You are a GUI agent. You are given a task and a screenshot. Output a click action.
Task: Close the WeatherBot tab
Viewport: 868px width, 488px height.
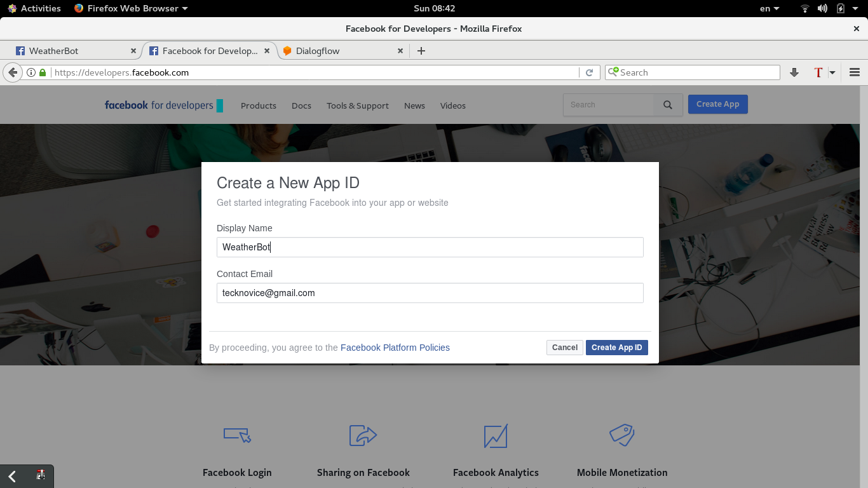pos(133,51)
